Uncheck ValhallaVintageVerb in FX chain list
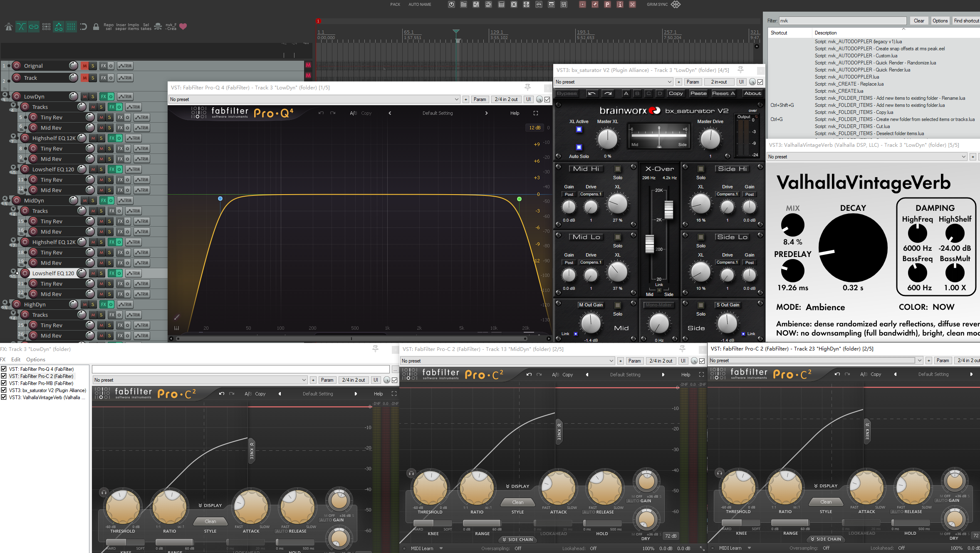 (4, 397)
